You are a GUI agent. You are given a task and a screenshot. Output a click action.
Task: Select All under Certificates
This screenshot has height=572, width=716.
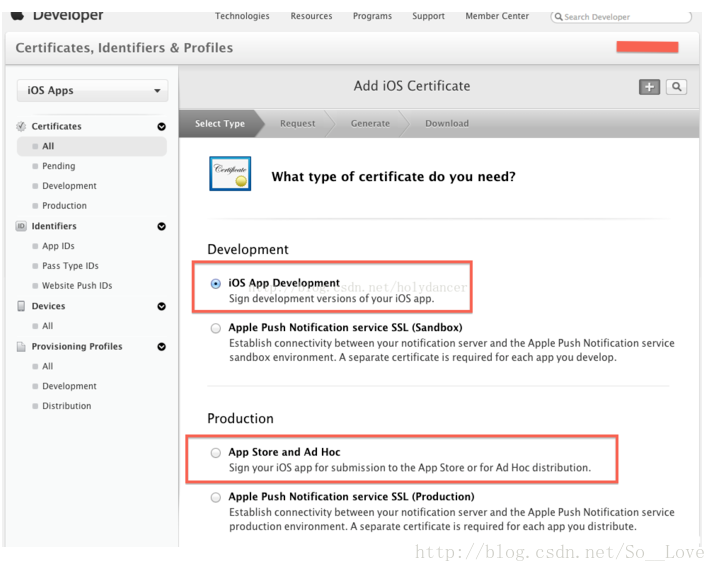pos(92,147)
